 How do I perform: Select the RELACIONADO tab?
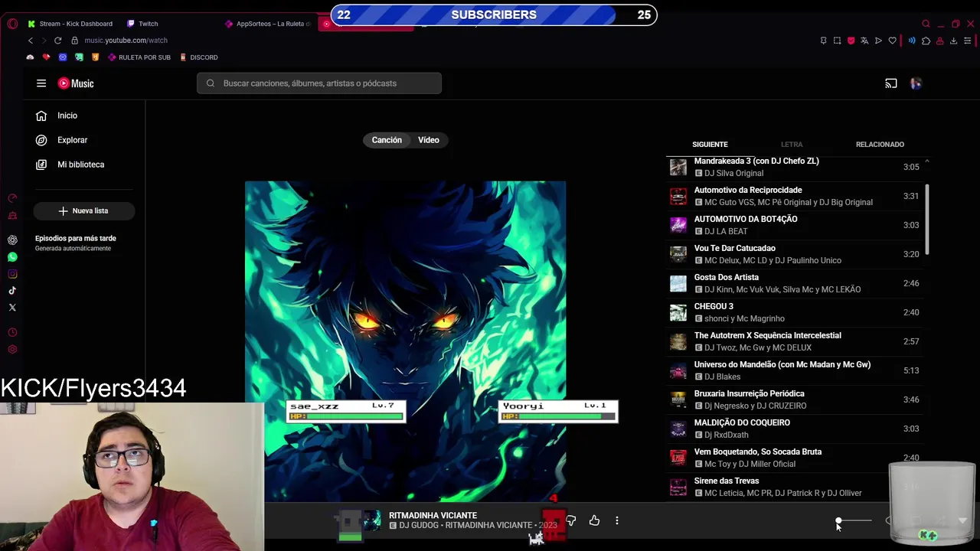pyautogui.click(x=880, y=144)
